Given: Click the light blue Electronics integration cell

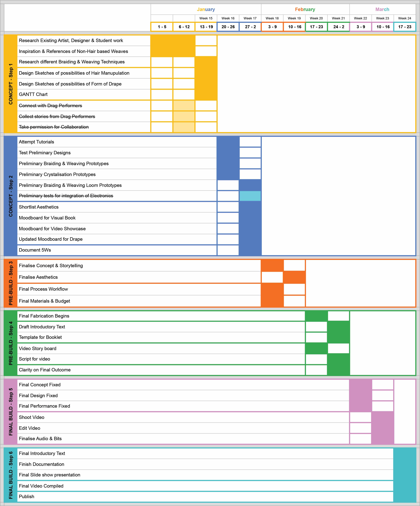Looking at the screenshot, I should pos(250,196).
